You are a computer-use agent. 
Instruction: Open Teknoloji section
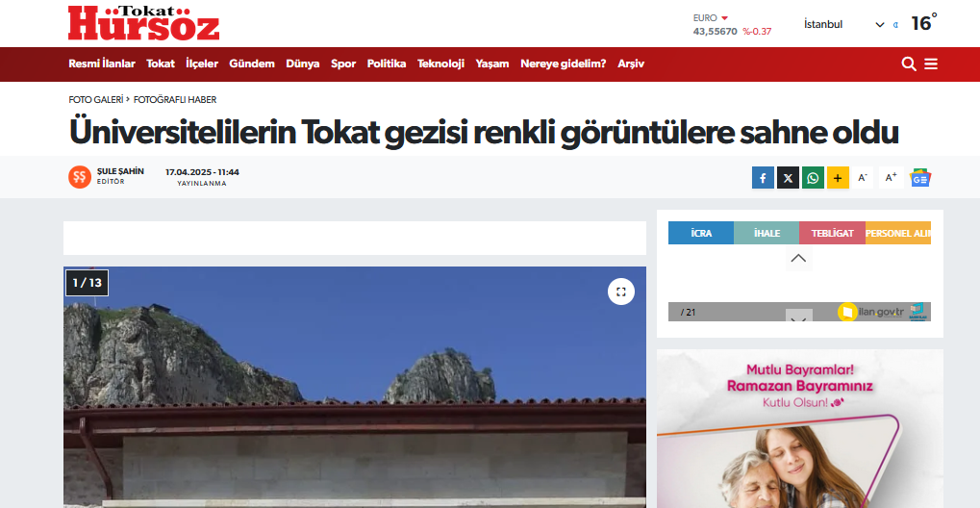click(x=440, y=63)
